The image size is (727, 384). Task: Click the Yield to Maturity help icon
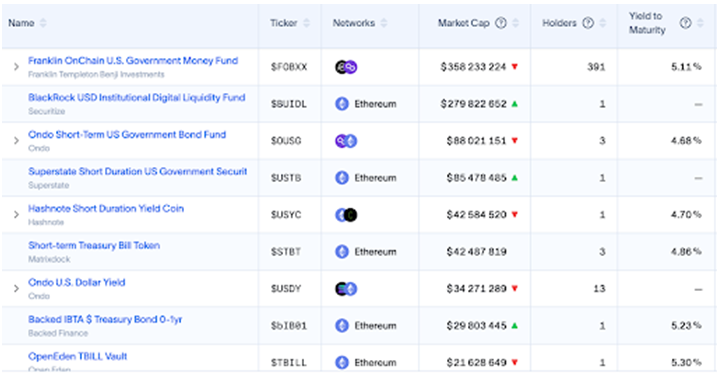click(x=685, y=23)
